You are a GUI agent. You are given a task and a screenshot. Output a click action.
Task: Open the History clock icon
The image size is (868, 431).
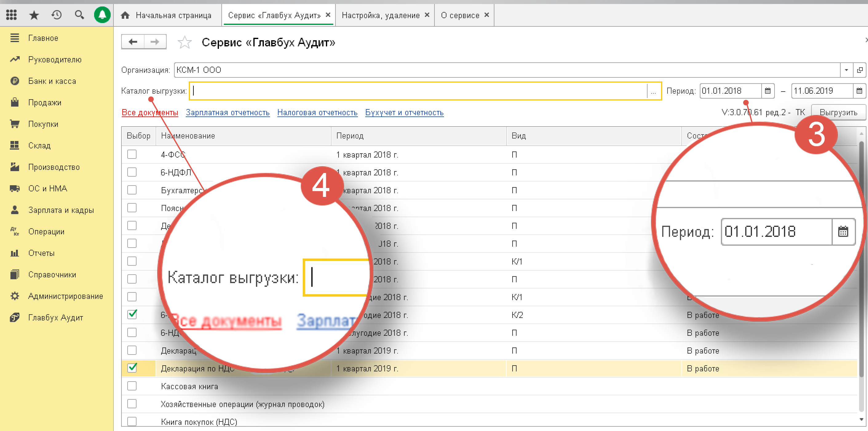click(57, 15)
